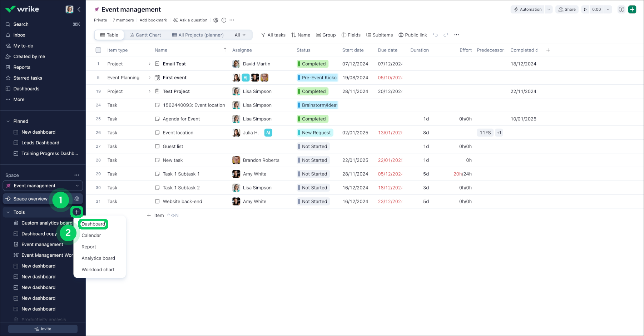This screenshot has height=336, width=644.
Task: Open the All tasks filter dropdown
Action: click(x=273, y=35)
